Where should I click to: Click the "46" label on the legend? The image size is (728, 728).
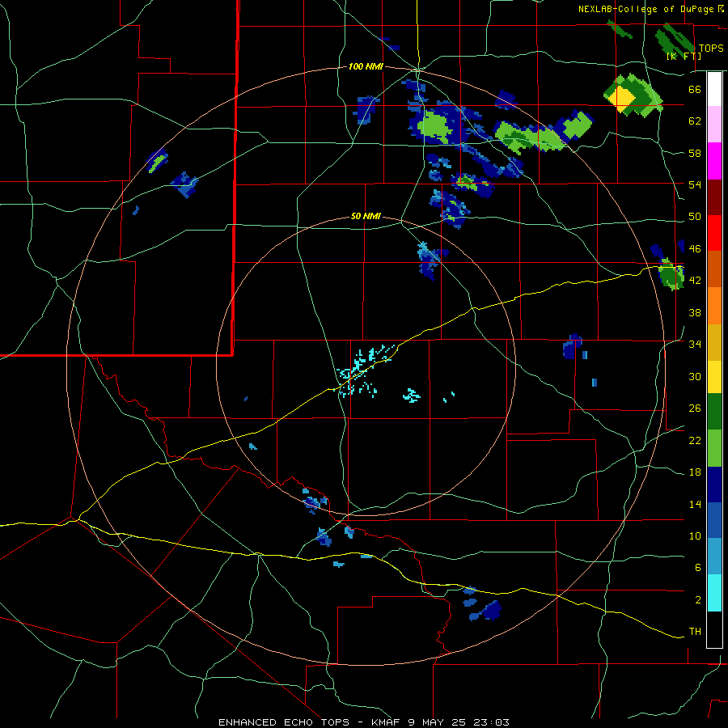coord(695,249)
